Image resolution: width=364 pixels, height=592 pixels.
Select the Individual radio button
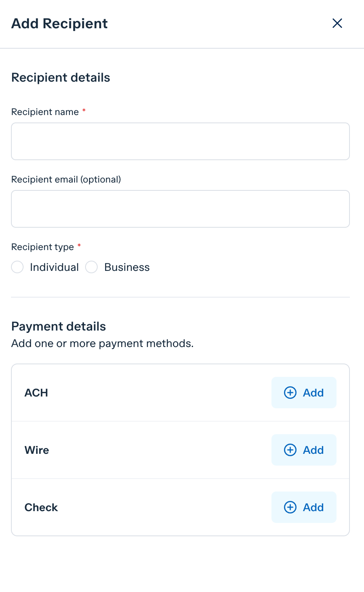tap(17, 267)
